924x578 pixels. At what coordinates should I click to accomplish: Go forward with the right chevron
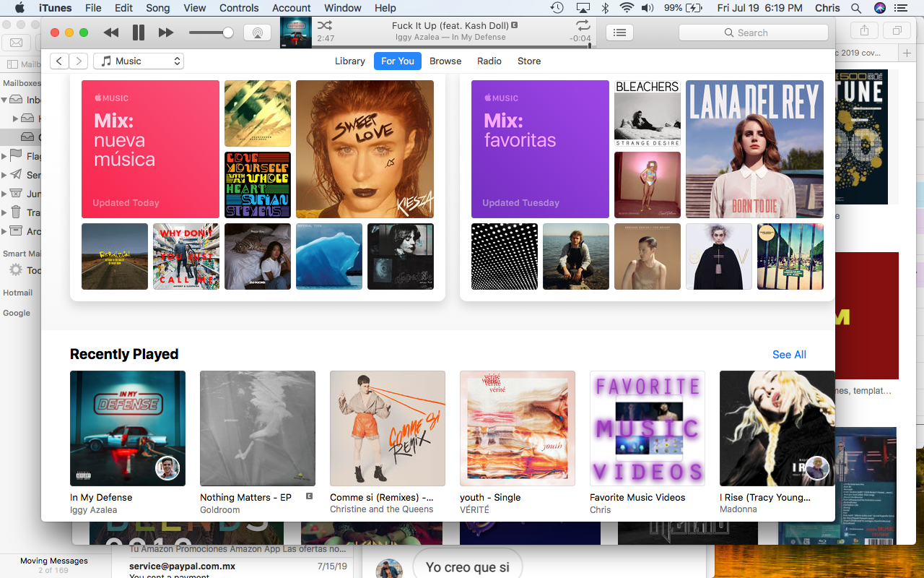[x=79, y=61]
